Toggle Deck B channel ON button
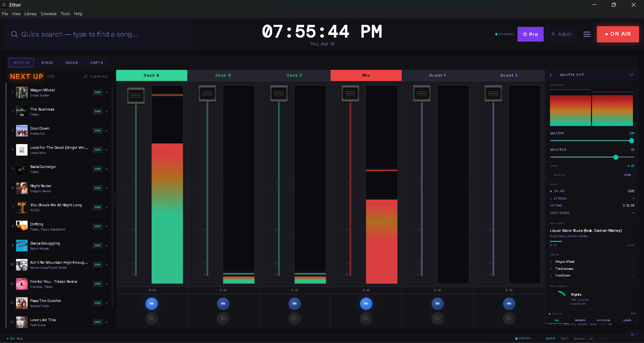 click(223, 303)
